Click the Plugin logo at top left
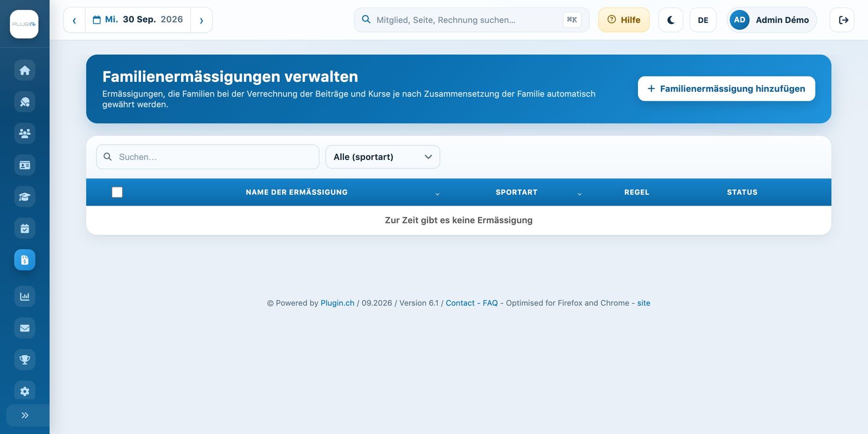The image size is (868, 434). (24, 24)
